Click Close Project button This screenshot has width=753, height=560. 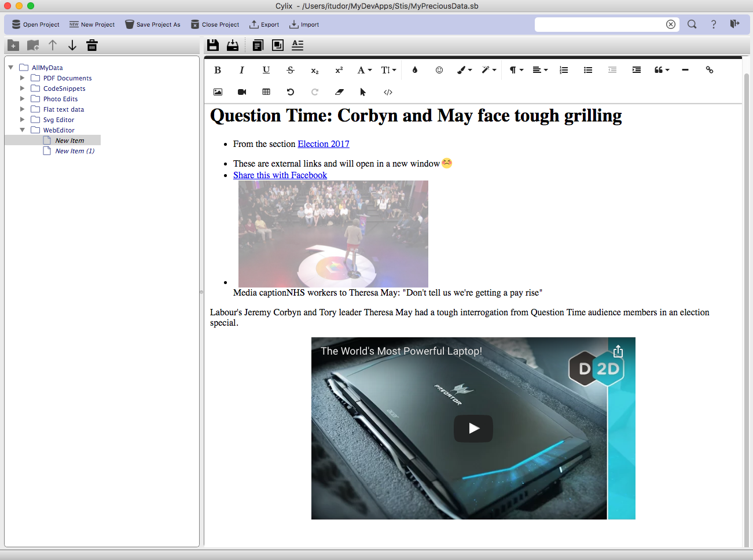215,24
